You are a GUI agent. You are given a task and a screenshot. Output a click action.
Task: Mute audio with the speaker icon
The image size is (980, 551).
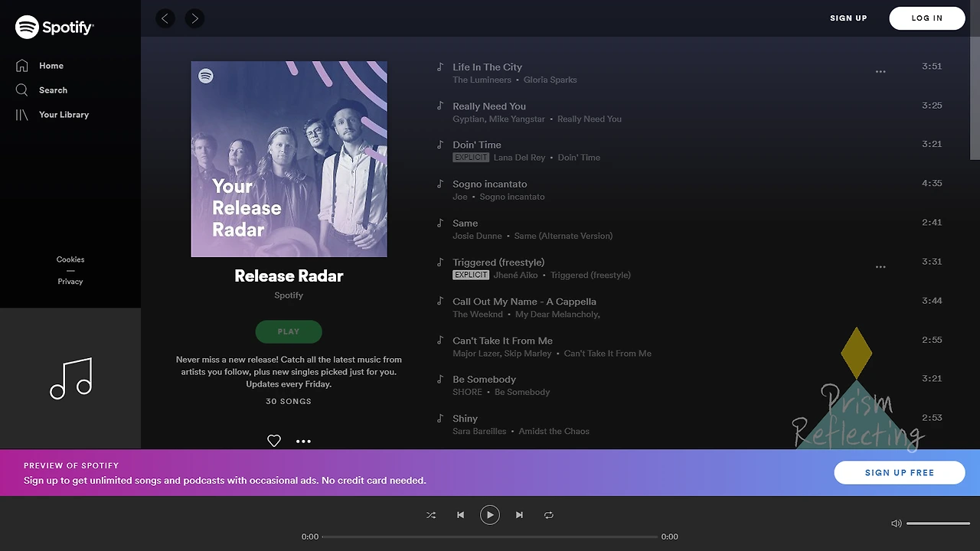897,523
